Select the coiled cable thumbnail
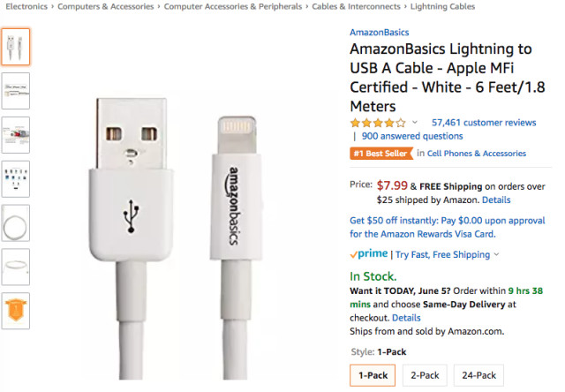The image size is (565, 392). pos(16,222)
